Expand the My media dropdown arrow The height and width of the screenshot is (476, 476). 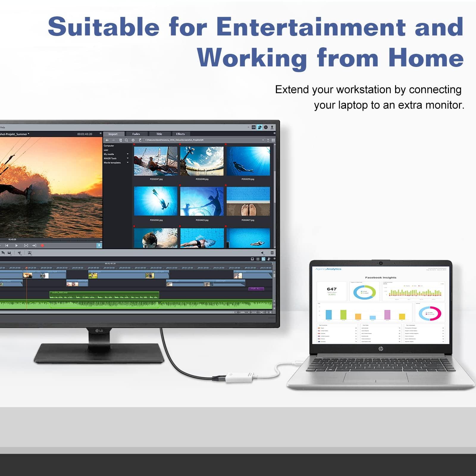tap(128, 154)
